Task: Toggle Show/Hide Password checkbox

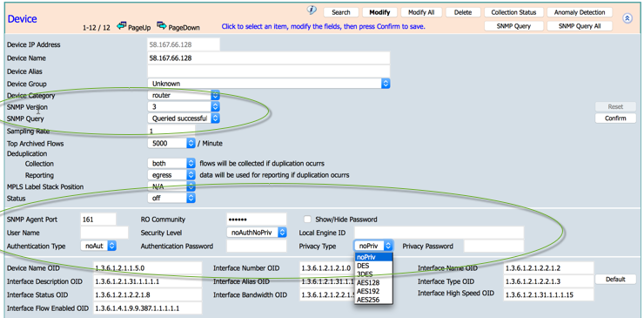Action: click(x=307, y=220)
